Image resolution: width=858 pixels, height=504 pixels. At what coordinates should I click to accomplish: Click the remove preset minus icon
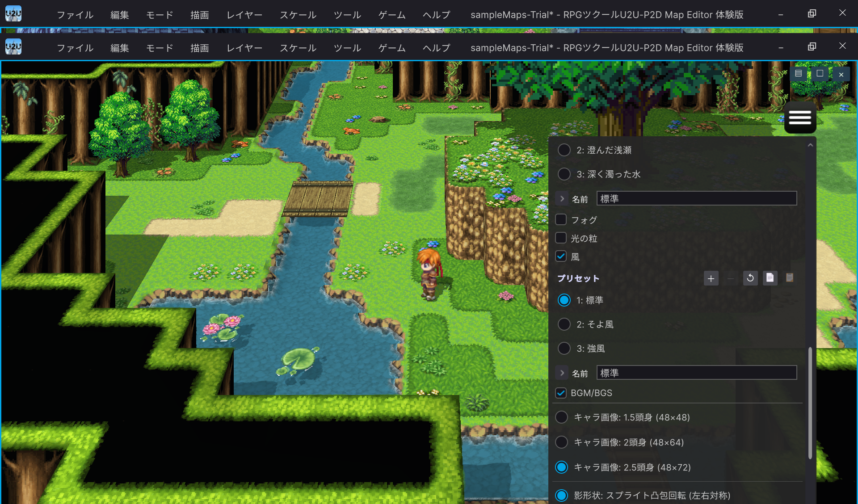tap(731, 278)
